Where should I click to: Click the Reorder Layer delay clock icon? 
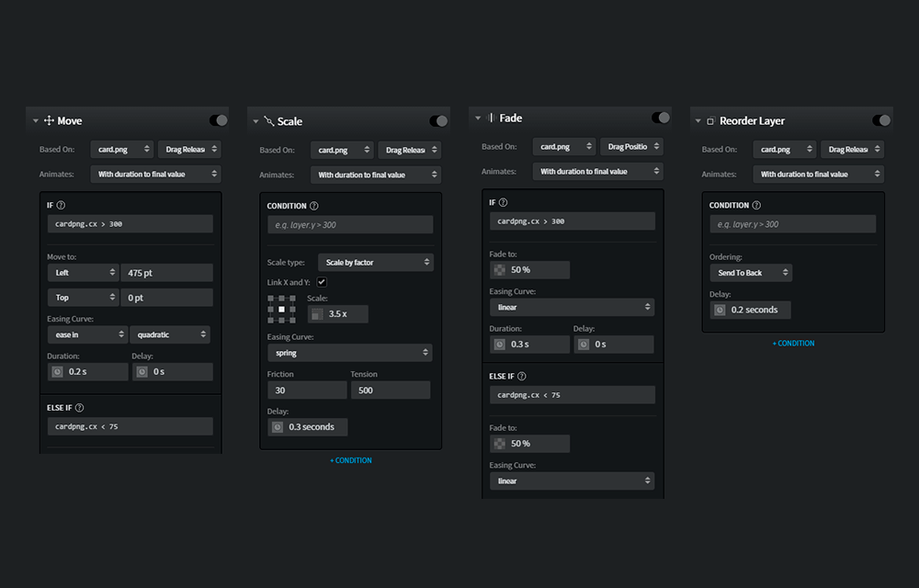[720, 310]
